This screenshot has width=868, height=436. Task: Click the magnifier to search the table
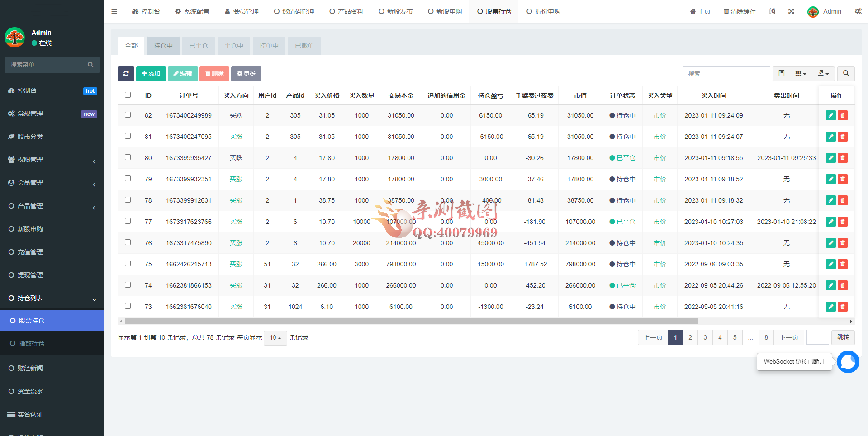(x=845, y=73)
